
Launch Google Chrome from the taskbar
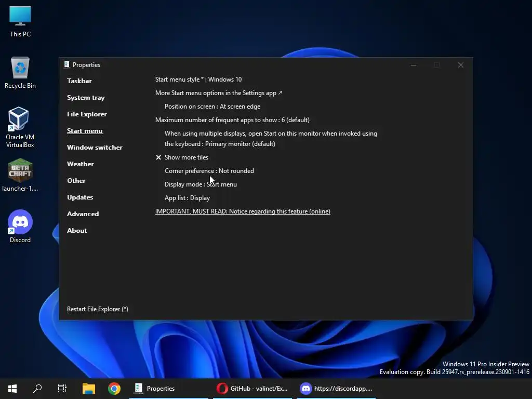pyautogui.click(x=114, y=389)
